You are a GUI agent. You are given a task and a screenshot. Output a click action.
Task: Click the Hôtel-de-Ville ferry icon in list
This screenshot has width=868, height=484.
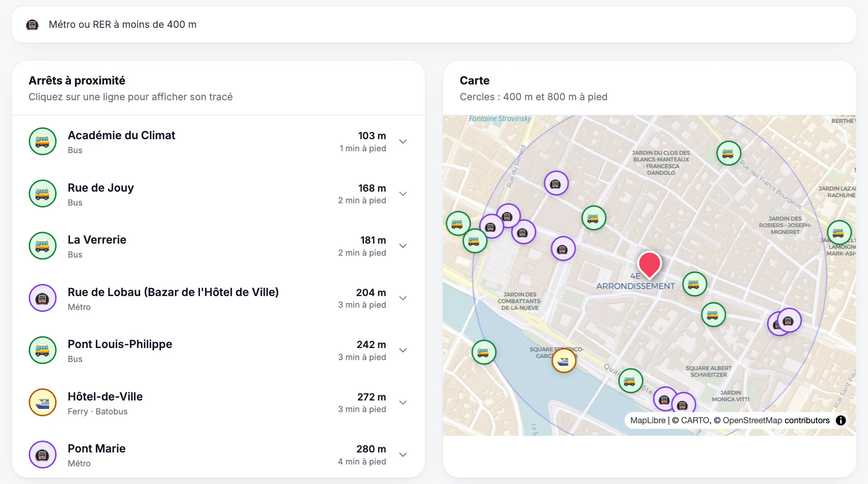[43, 402]
